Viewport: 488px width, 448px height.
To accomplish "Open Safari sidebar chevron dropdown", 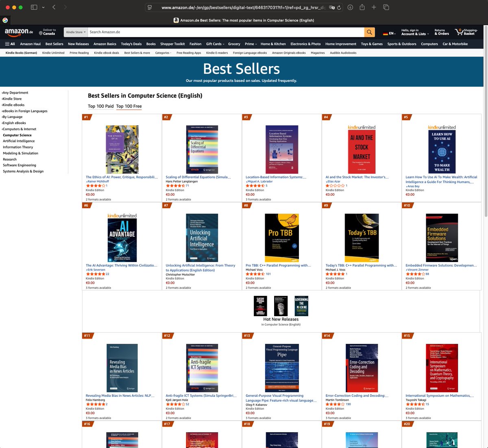I will click(43, 7).
